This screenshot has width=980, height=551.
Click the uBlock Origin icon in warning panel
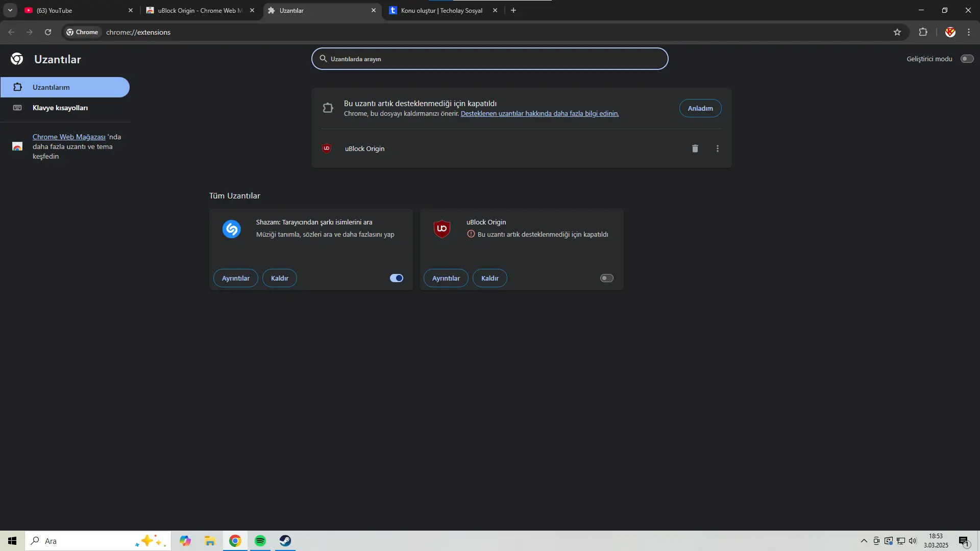tap(327, 148)
